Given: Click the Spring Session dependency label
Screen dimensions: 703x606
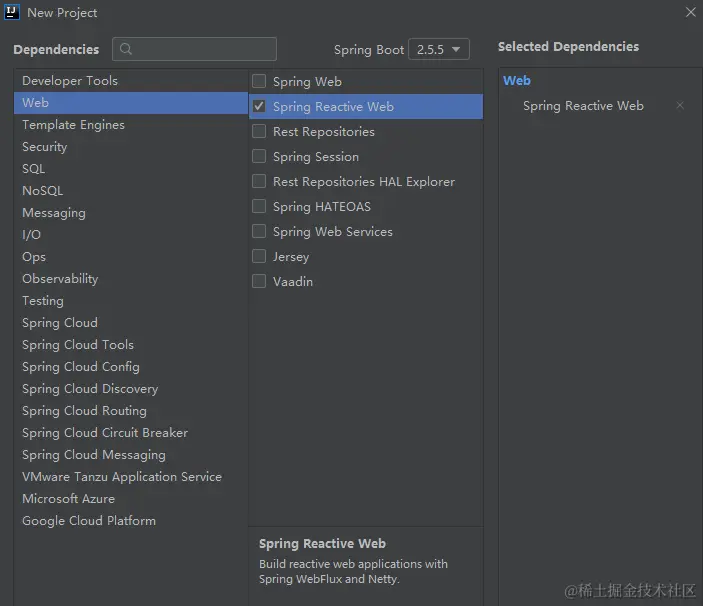Looking at the screenshot, I should (x=316, y=157).
